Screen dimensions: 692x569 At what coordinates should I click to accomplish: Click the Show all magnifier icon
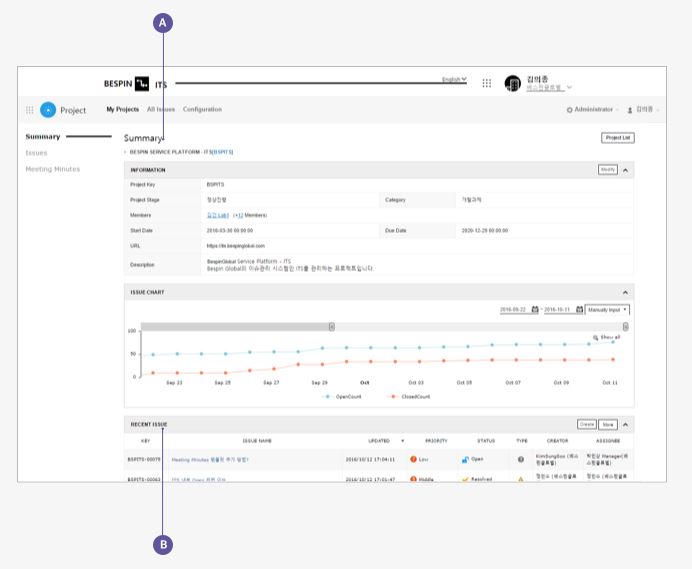pyautogui.click(x=595, y=337)
